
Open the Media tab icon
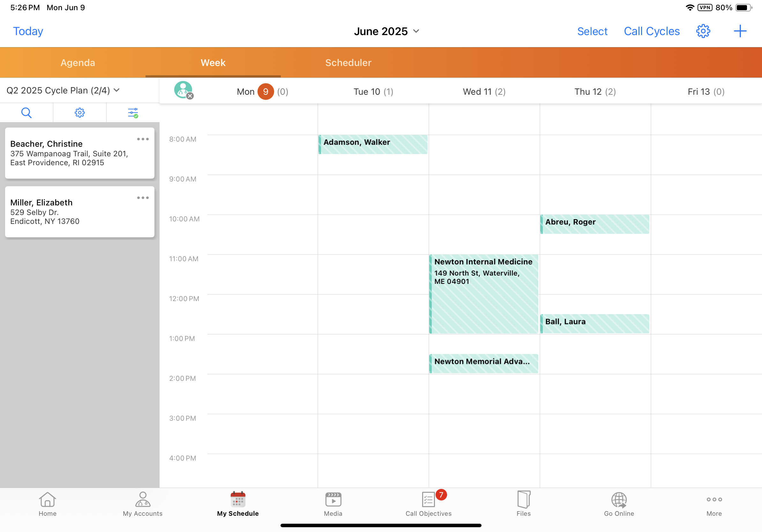333,504
